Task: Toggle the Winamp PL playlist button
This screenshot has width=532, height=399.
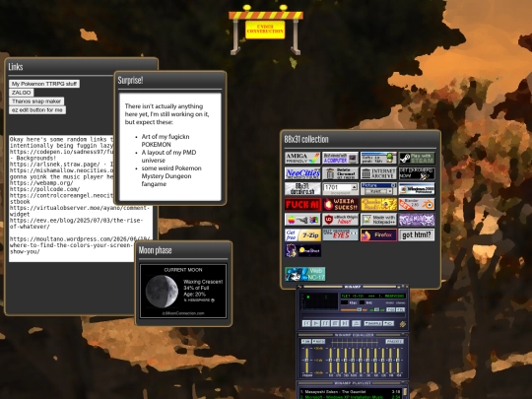Action: click(x=400, y=309)
